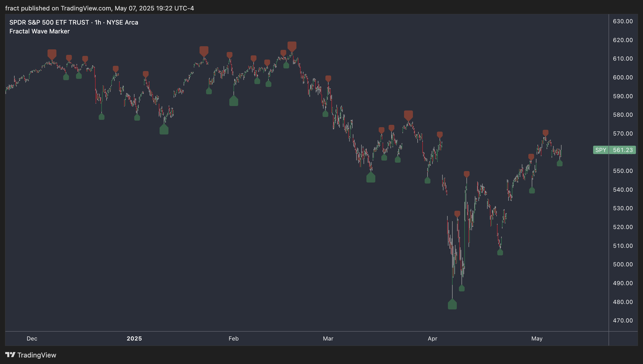Image resolution: width=643 pixels, height=364 pixels.
Task: Click the Apr label on the time axis
Action: 432,339
